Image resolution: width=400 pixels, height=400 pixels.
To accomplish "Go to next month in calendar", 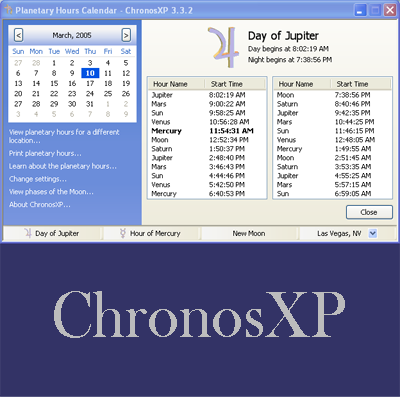I will click(126, 35).
